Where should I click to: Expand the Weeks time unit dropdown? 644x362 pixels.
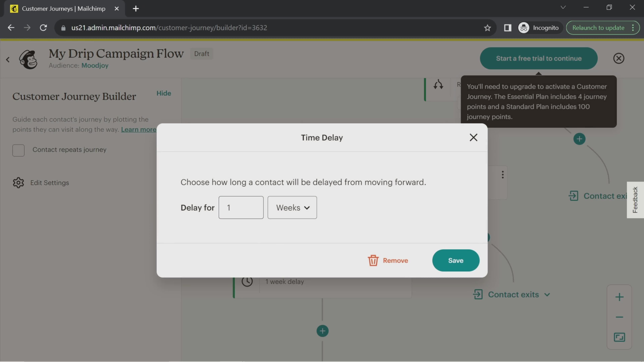[292, 207]
